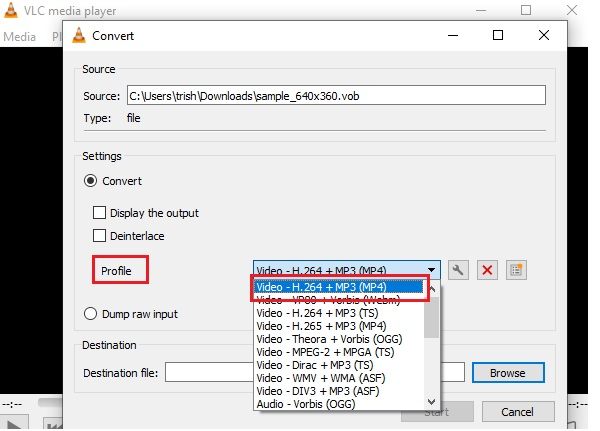Create a new profile icon
600x431 pixels.
[516, 270]
